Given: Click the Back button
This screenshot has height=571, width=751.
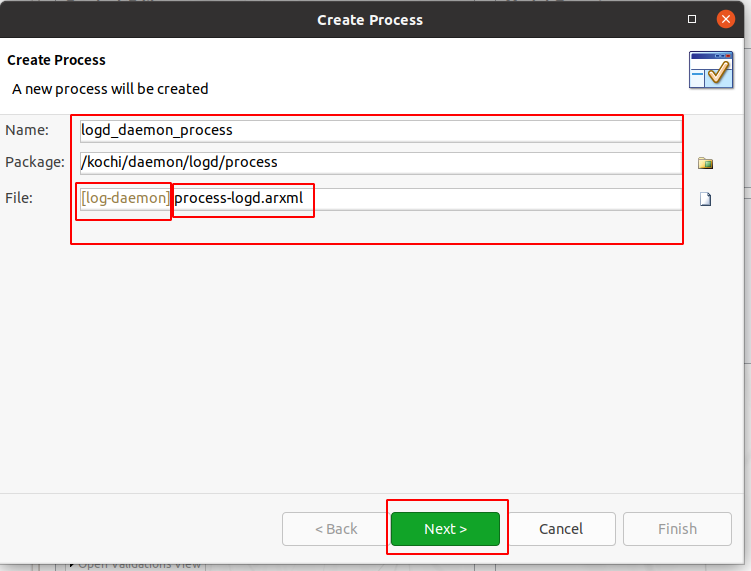Looking at the screenshot, I should [336, 529].
